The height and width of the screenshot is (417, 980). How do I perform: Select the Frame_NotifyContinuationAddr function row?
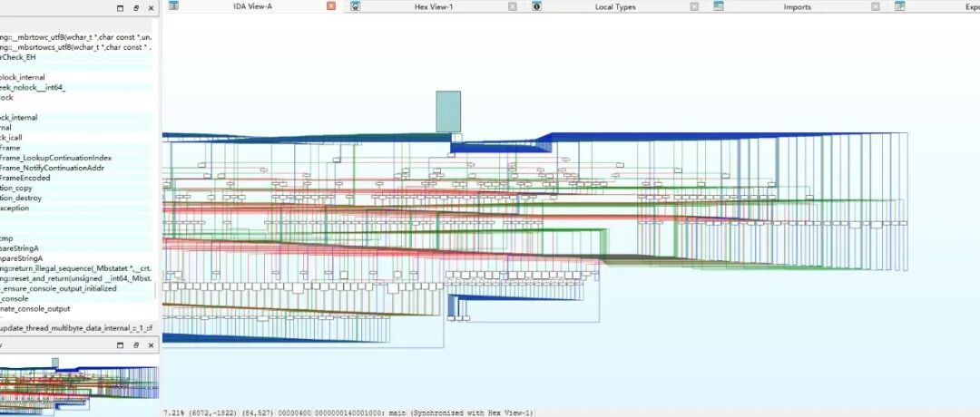point(75,168)
